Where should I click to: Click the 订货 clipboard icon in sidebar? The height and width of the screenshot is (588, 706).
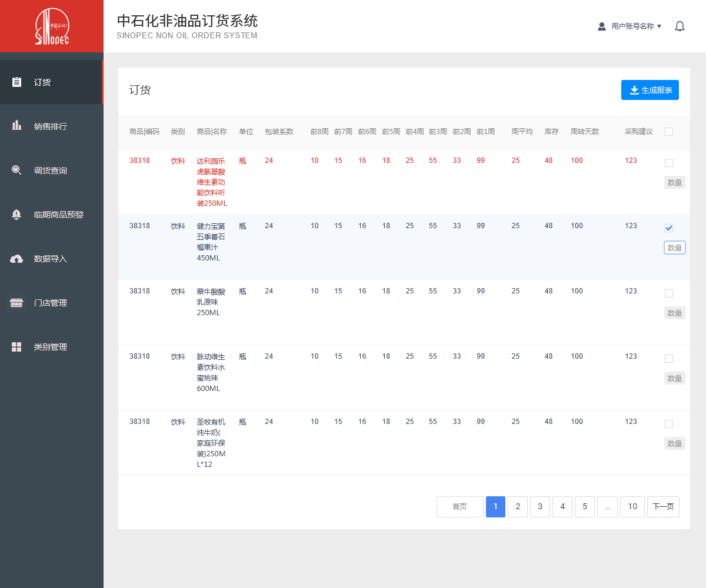pyautogui.click(x=17, y=82)
